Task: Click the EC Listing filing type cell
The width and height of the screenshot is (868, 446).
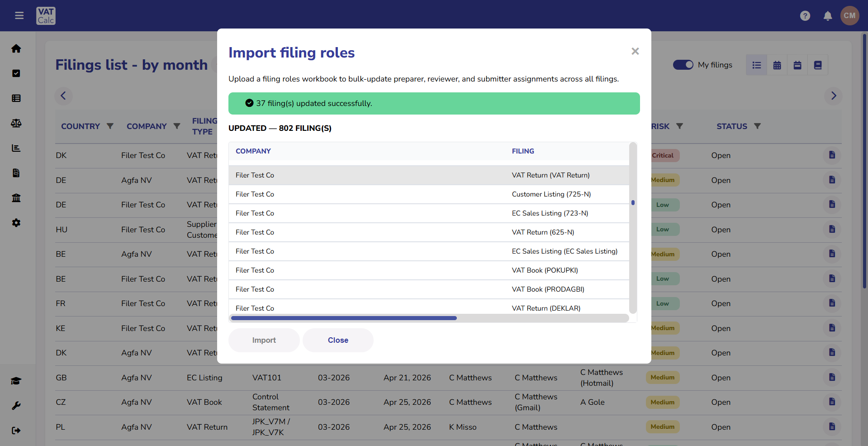Action: tap(204, 378)
